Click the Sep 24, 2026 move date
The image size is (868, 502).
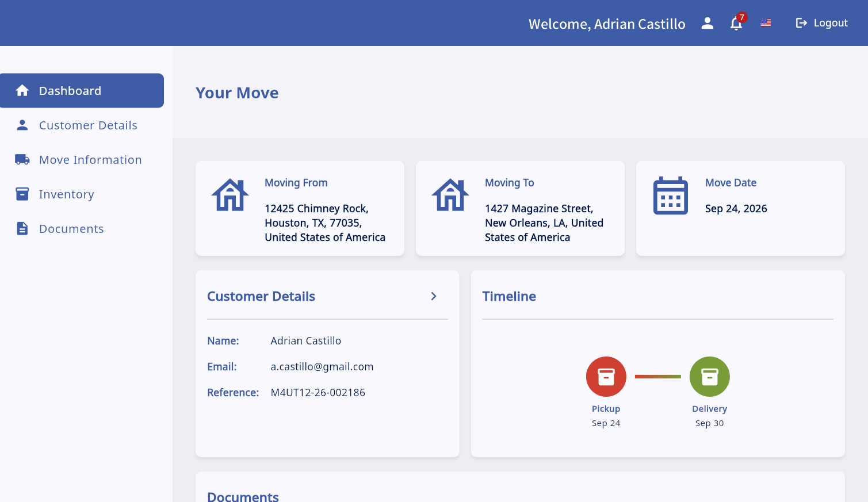[x=736, y=209]
